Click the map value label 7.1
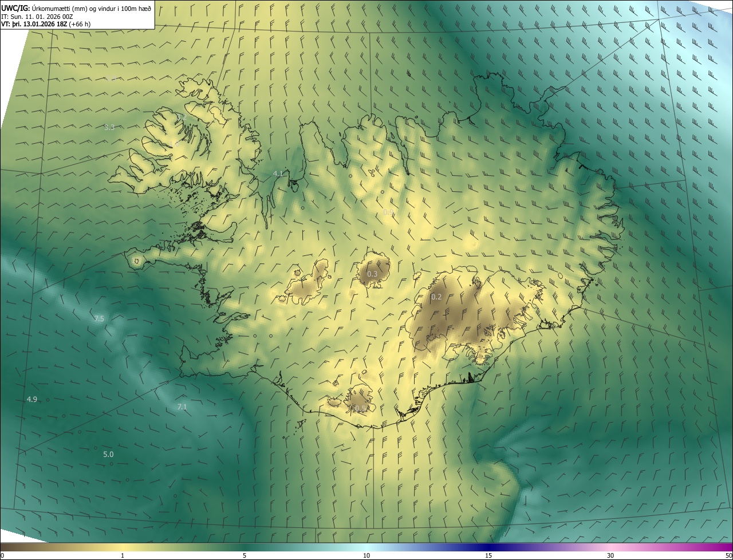The image size is (733, 560). coord(182,407)
